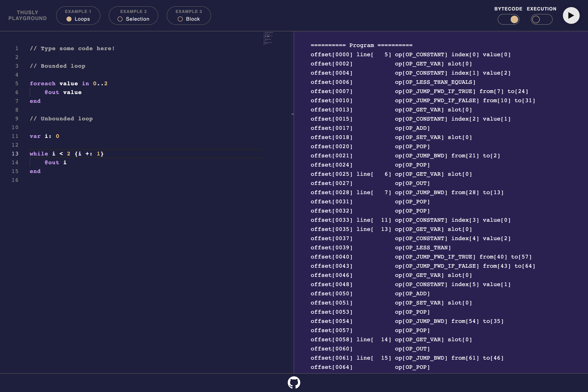
Task: Place cursor on foreach keyword
Action: tap(42, 84)
